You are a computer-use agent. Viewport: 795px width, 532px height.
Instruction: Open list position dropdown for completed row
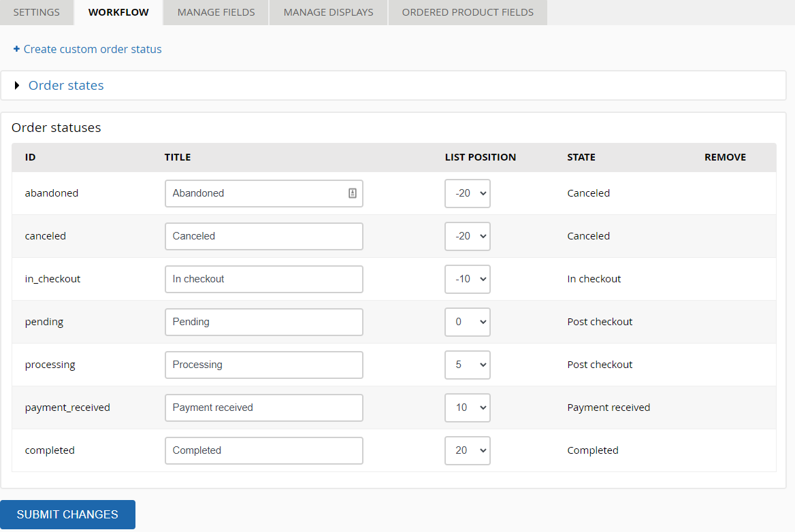(468, 450)
